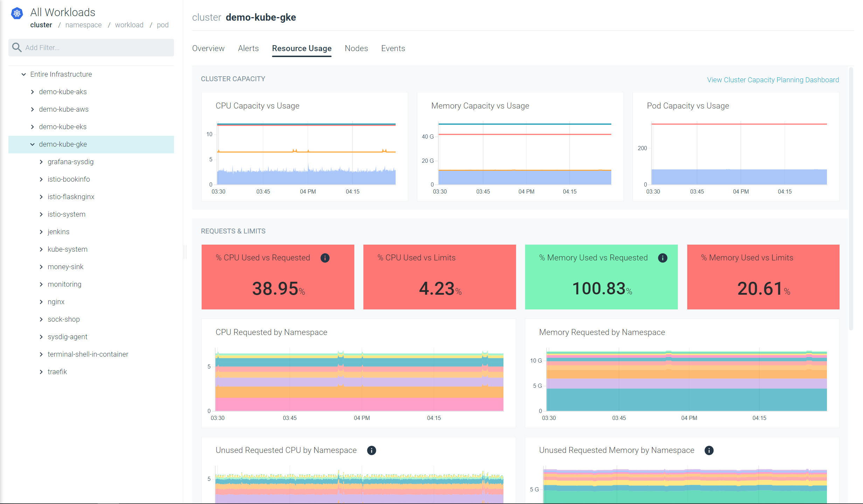This screenshot has width=863, height=504.
Task: Open the Overview tab
Action: coord(208,48)
